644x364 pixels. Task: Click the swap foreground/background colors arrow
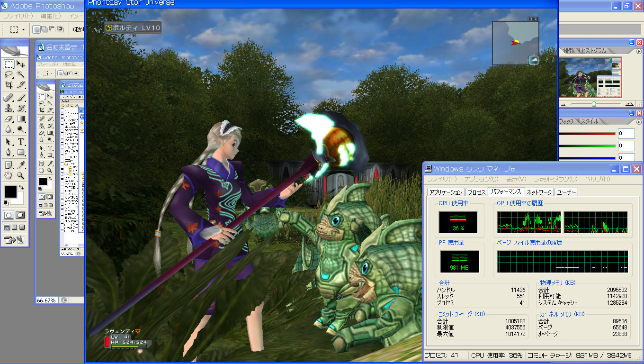point(21,188)
